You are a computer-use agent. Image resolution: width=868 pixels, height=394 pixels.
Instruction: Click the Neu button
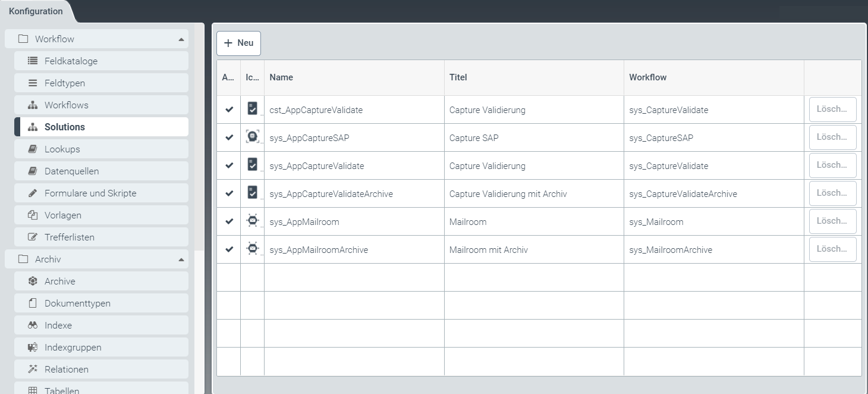238,43
